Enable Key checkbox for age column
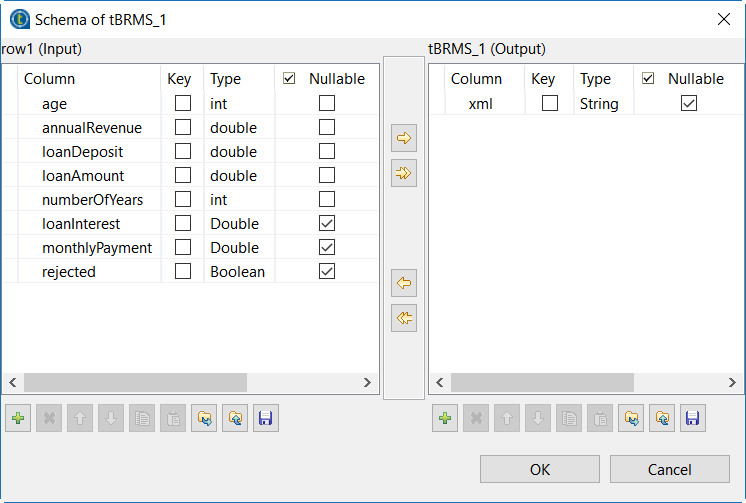 [x=183, y=103]
